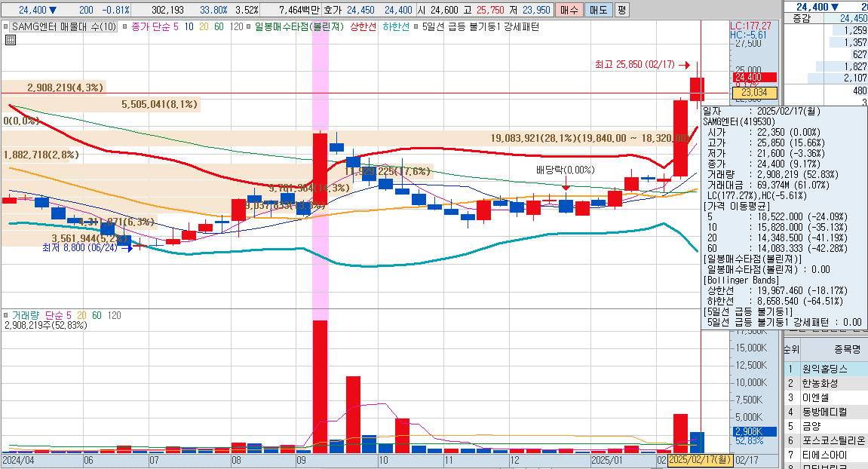Screen dimensions: 868x469
Task: Select the gray 120-day price average label
Action: click(x=236, y=26)
